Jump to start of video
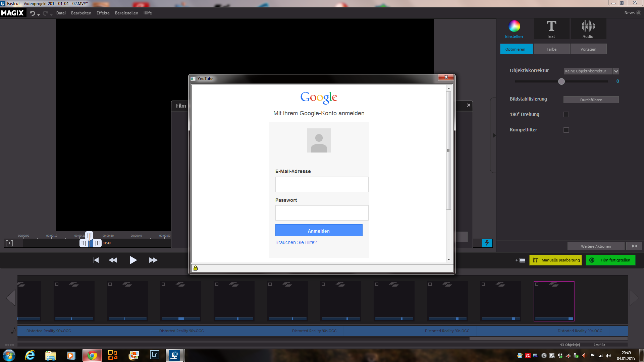This screenshot has width=644, height=362. coord(96,260)
